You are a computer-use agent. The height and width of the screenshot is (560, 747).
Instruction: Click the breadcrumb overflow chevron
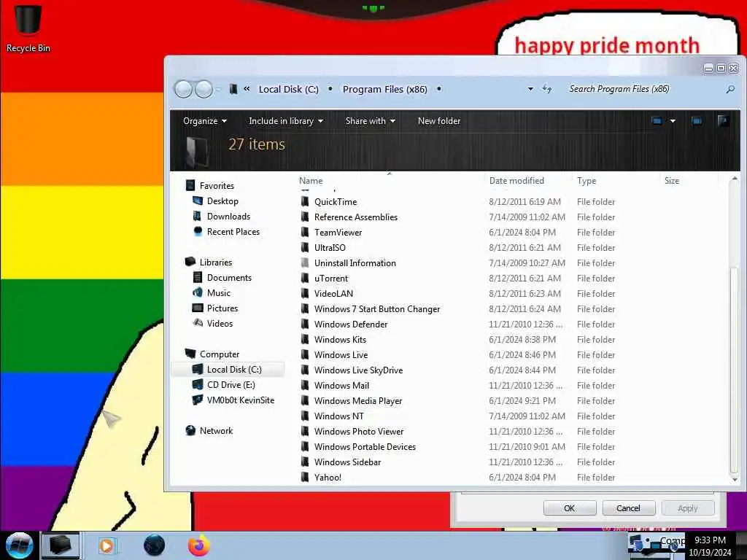coord(247,88)
